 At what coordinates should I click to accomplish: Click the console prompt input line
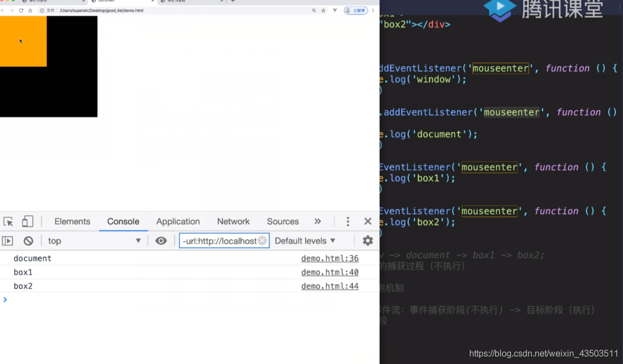point(189,300)
